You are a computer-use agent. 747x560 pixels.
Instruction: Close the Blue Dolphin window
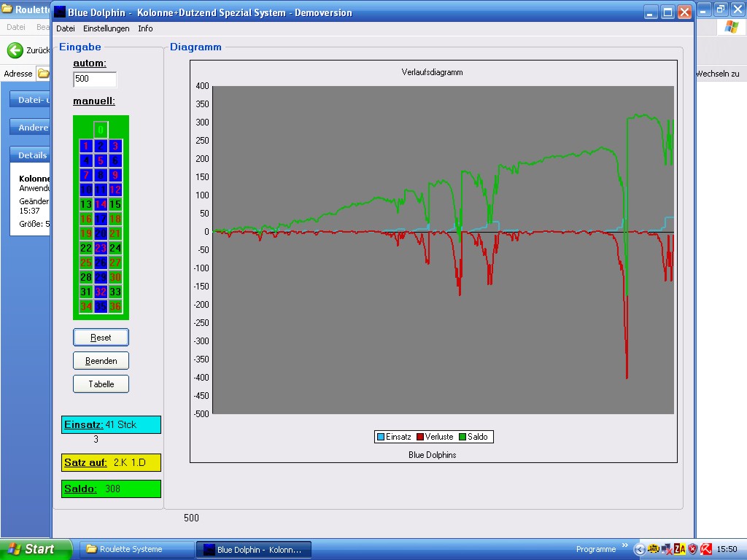pos(684,12)
